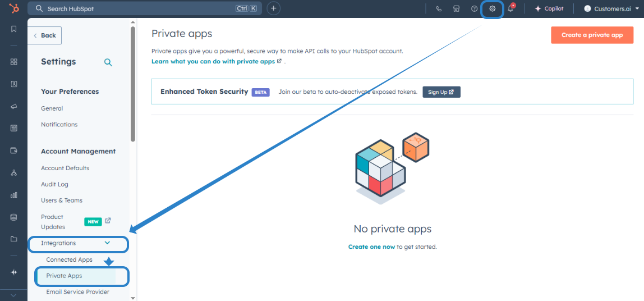Open the Marketing megaphone icon in left rail
Viewport: 644px width, 301px height.
[x=13, y=106]
